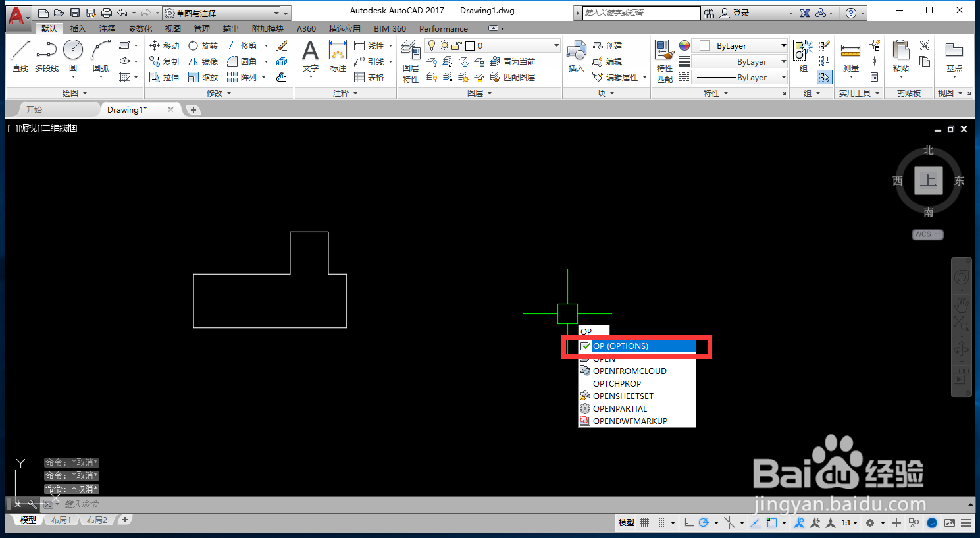Toggle annotation visibility in status bar
Image resolution: width=980 pixels, height=538 pixels.
pos(799,522)
